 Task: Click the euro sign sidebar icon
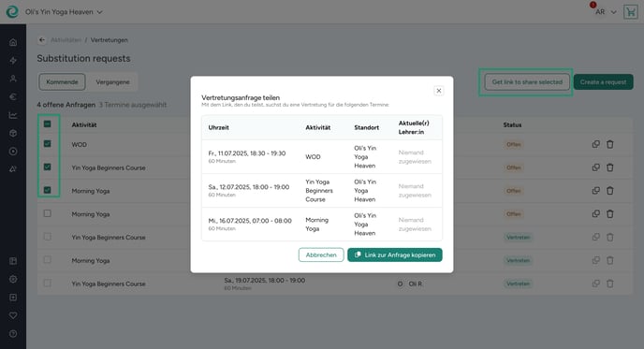pyautogui.click(x=13, y=97)
